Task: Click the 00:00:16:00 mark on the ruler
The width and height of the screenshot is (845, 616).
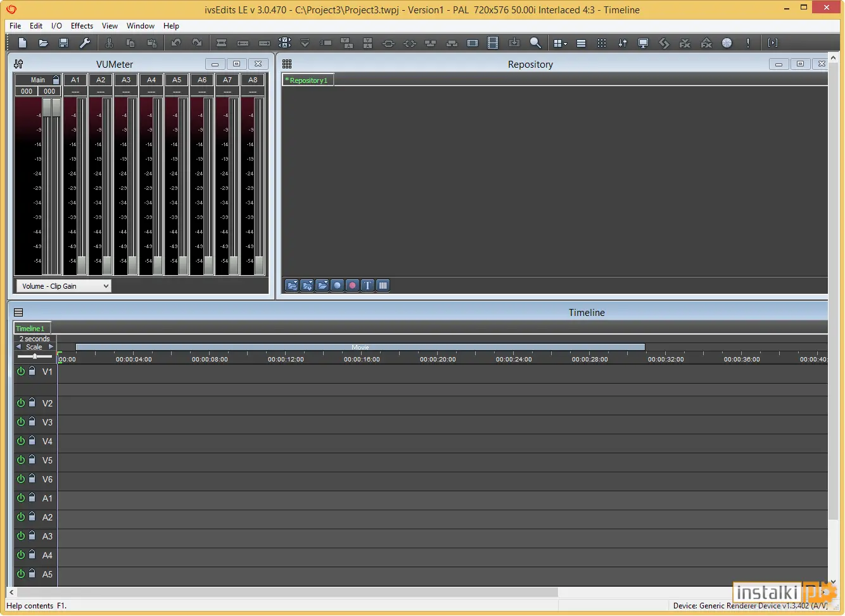Action: [362, 359]
